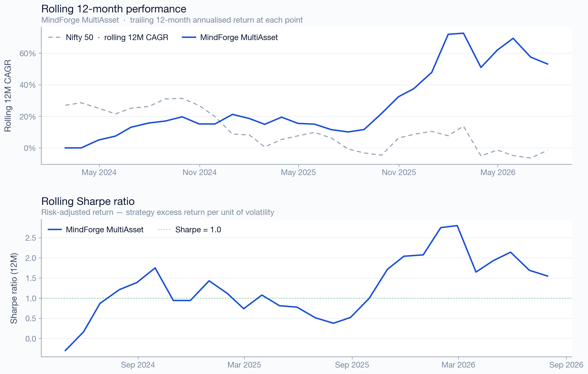
Task: Click the '60%' y-axis tick label
Action: pos(28,53)
